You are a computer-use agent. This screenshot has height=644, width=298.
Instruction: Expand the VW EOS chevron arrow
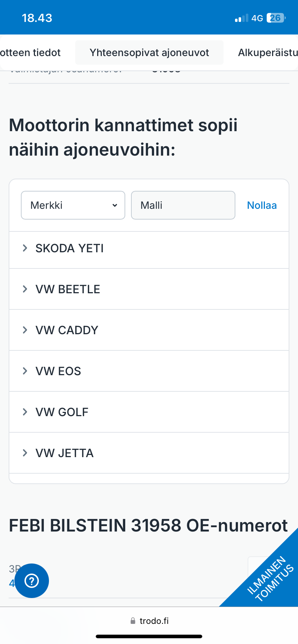(25, 371)
